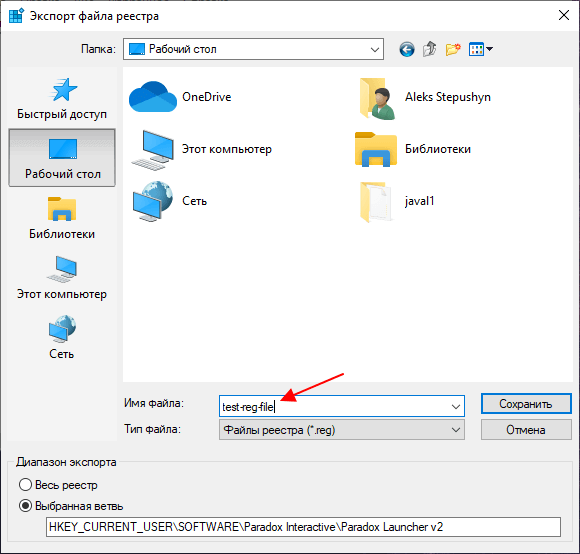Expand the Имя файла history dropdown arrow
580x554 pixels.
click(x=456, y=406)
